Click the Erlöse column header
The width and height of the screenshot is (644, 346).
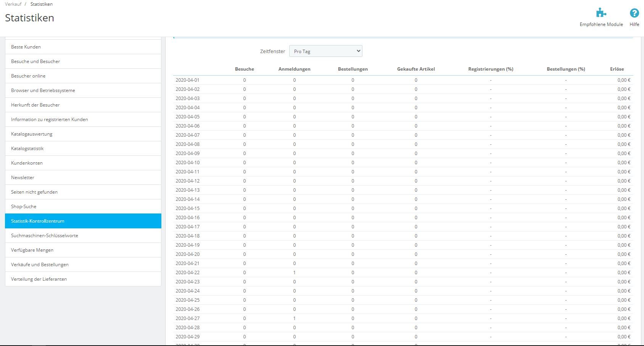coord(617,69)
